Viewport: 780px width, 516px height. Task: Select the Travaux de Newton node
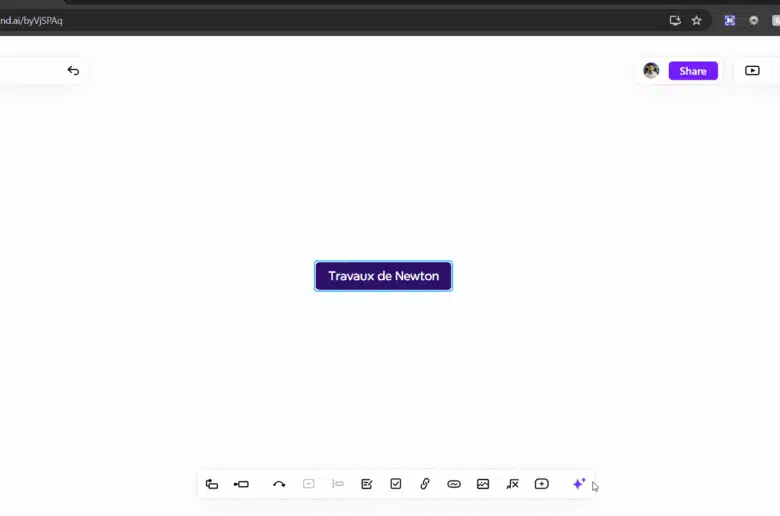(383, 276)
